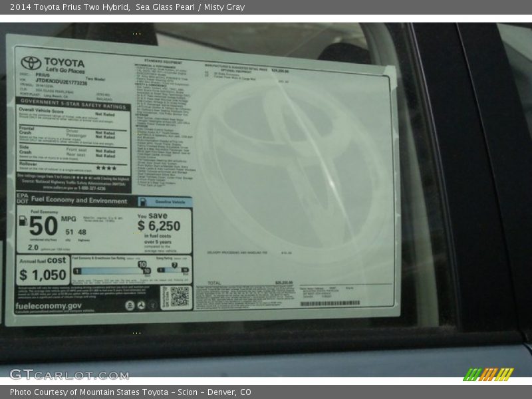Click the barcode at the sticker bottom

330,304
